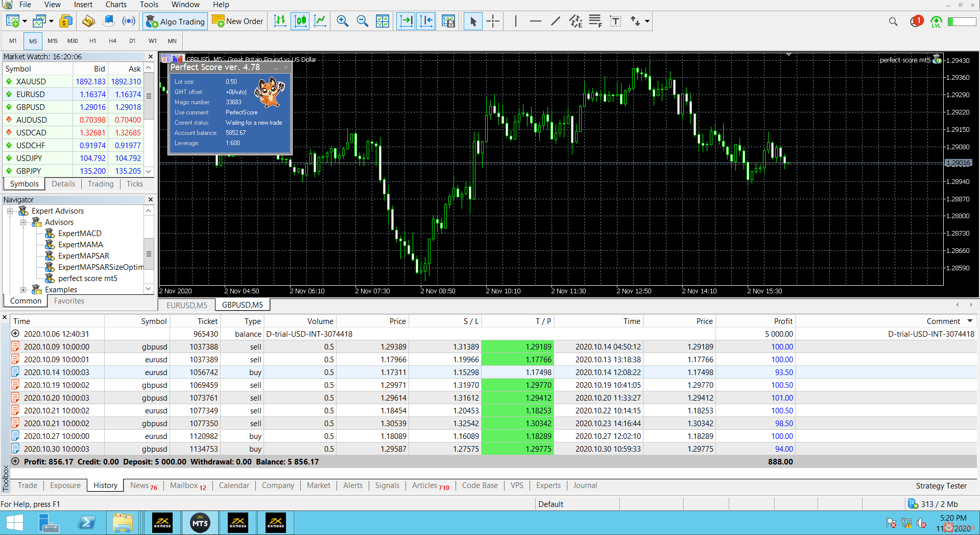Toggle chart auto scroll to end
The width and height of the screenshot is (980, 535).
tap(406, 21)
